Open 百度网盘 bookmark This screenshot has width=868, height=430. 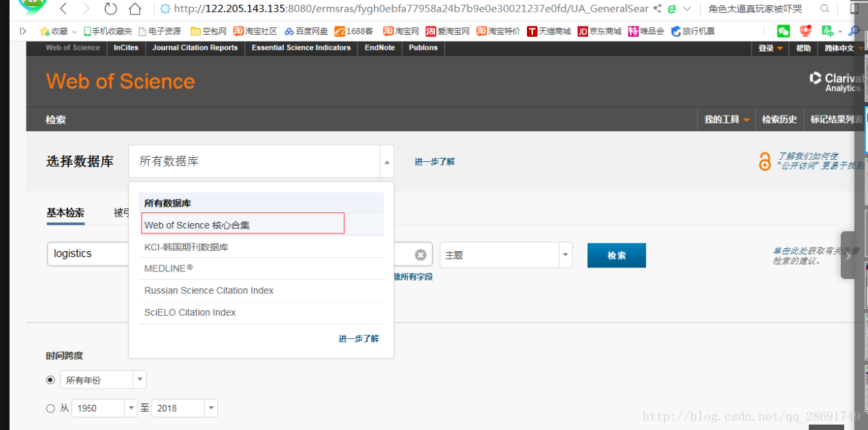pos(306,31)
